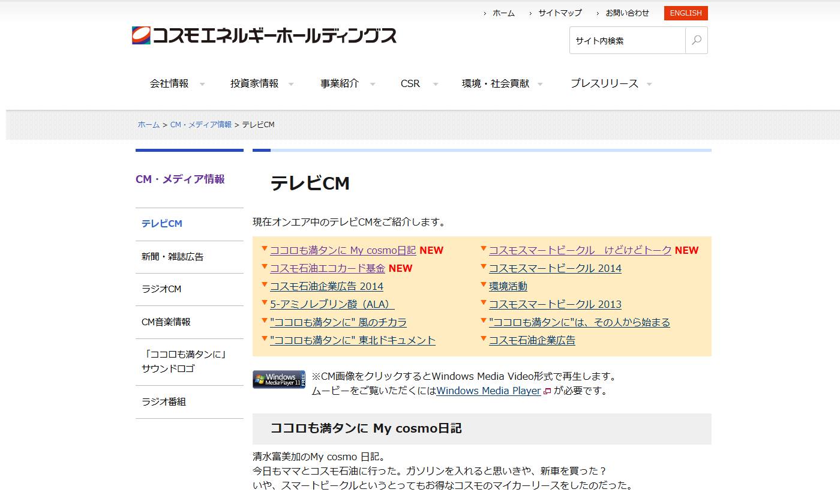Image resolution: width=840 pixels, height=504 pixels.
Task: Switch to ENGLISH version
Action: pyautogui.click(x=686, y=13)
